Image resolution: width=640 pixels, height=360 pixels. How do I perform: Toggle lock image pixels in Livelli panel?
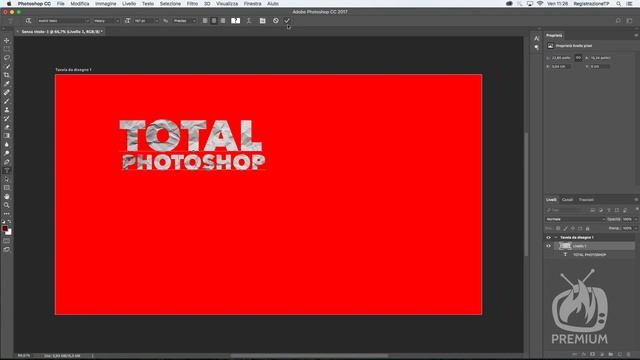click(x=565, y=228)
